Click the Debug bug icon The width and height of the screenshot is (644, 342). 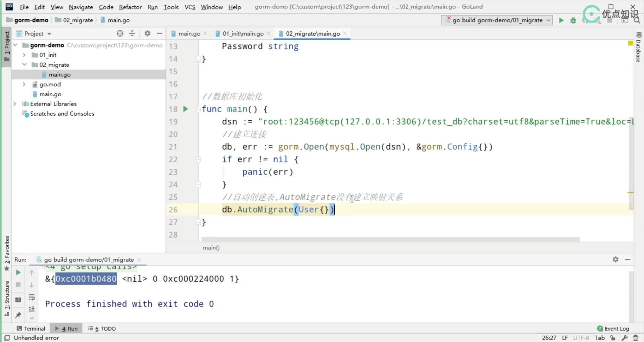(573, 20)
